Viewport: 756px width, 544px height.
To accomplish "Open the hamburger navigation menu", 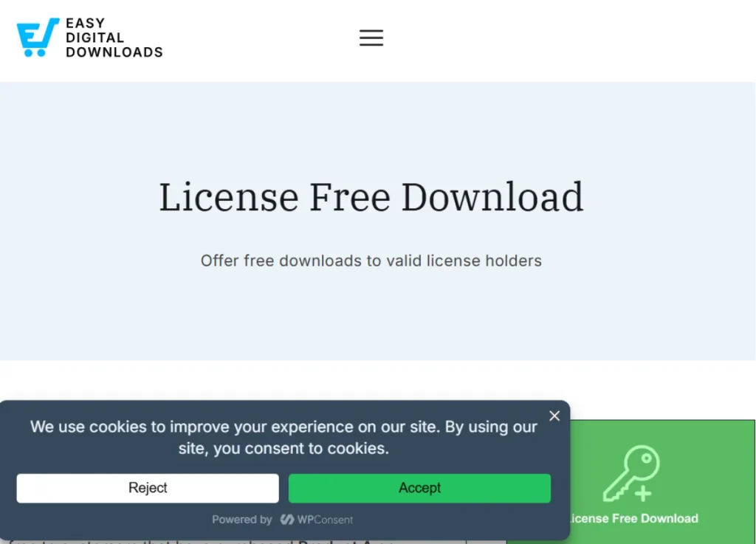I will coord(371,38).
